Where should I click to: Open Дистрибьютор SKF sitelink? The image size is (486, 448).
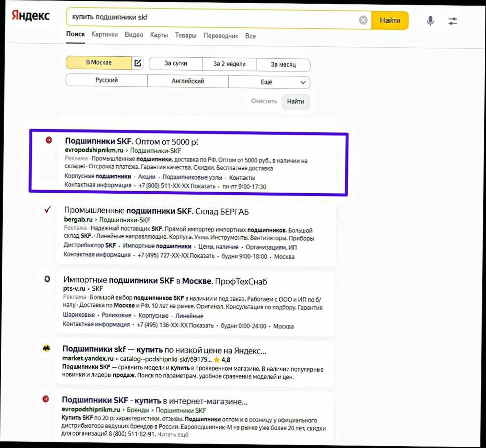tap(90, 245)
